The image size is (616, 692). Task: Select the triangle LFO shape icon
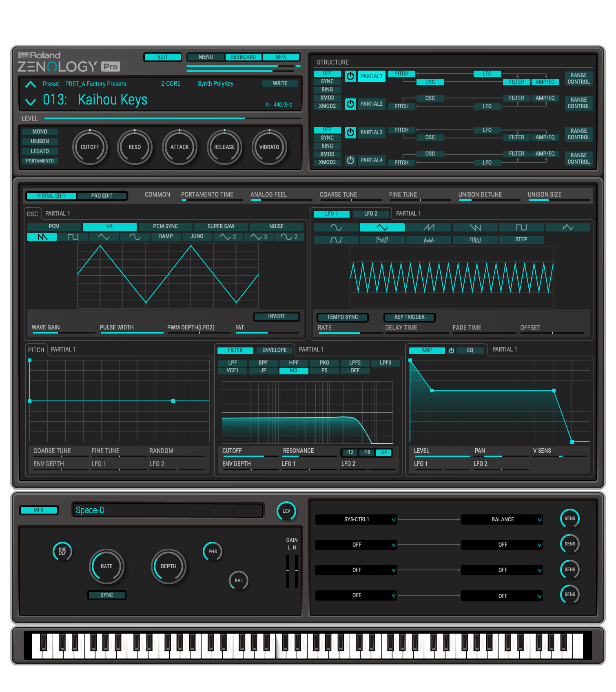[382, 227]
